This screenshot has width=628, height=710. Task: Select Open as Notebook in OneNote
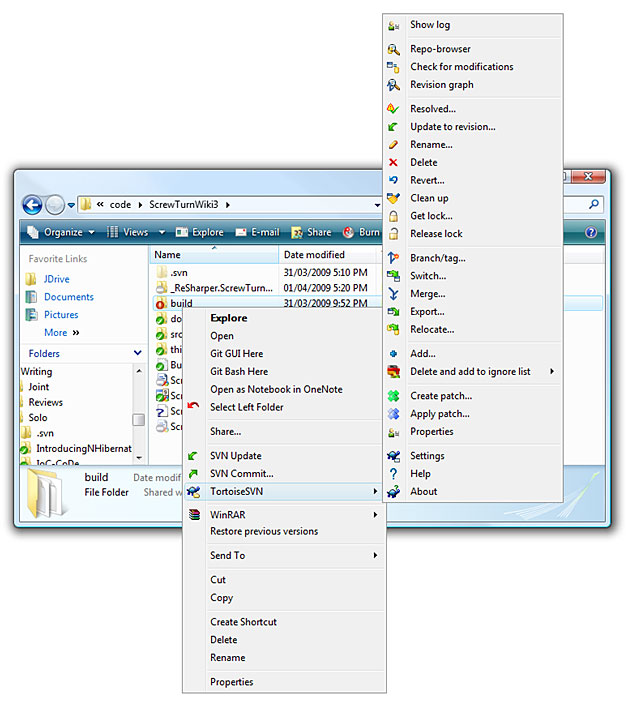[276, 390]
